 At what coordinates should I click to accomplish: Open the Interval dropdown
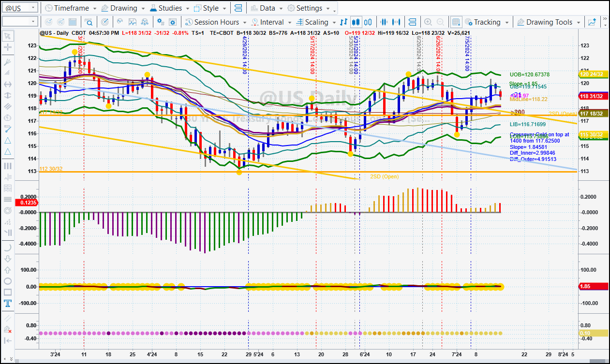[270, 22]
